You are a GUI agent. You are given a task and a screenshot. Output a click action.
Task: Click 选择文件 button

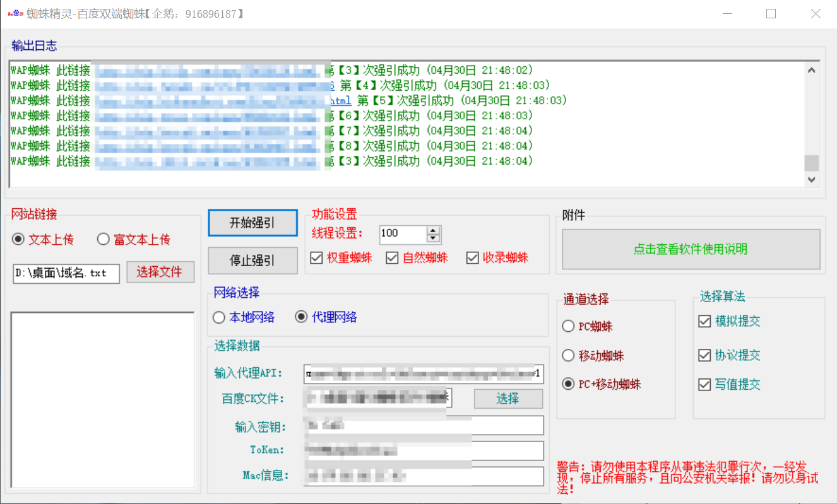160,273
